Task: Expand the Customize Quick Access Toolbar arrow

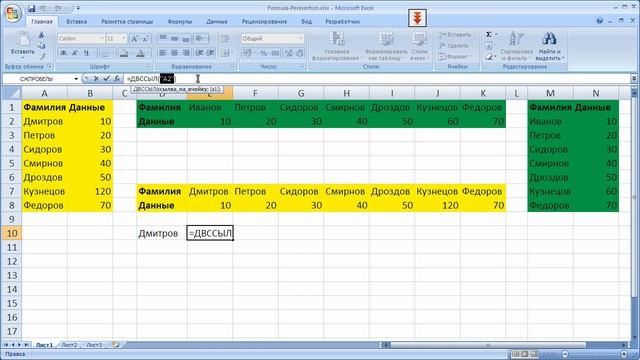Action: tap(78, 8)
